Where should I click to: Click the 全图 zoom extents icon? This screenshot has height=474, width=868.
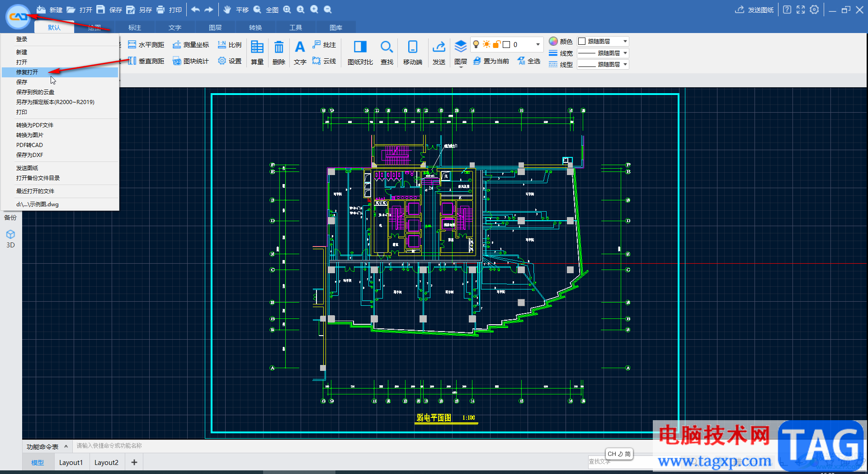coord(257,9)
